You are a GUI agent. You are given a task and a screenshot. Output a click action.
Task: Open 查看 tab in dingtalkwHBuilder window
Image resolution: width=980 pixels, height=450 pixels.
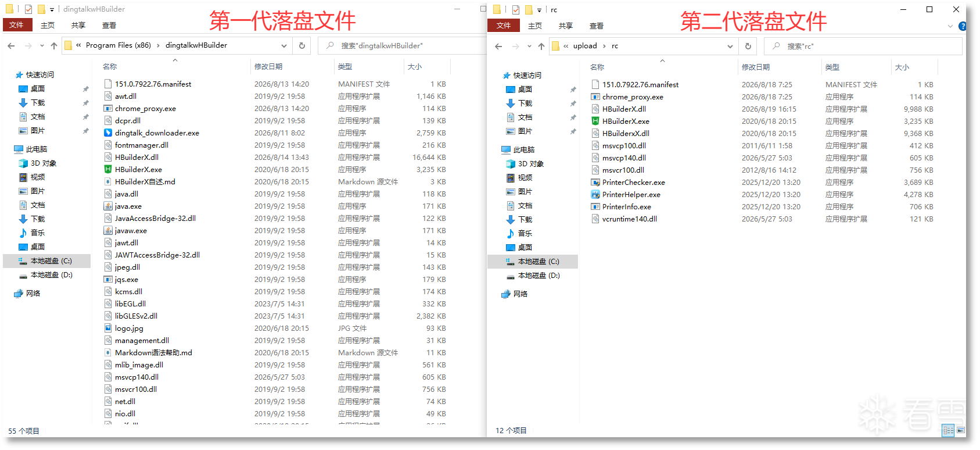(109, 25)
